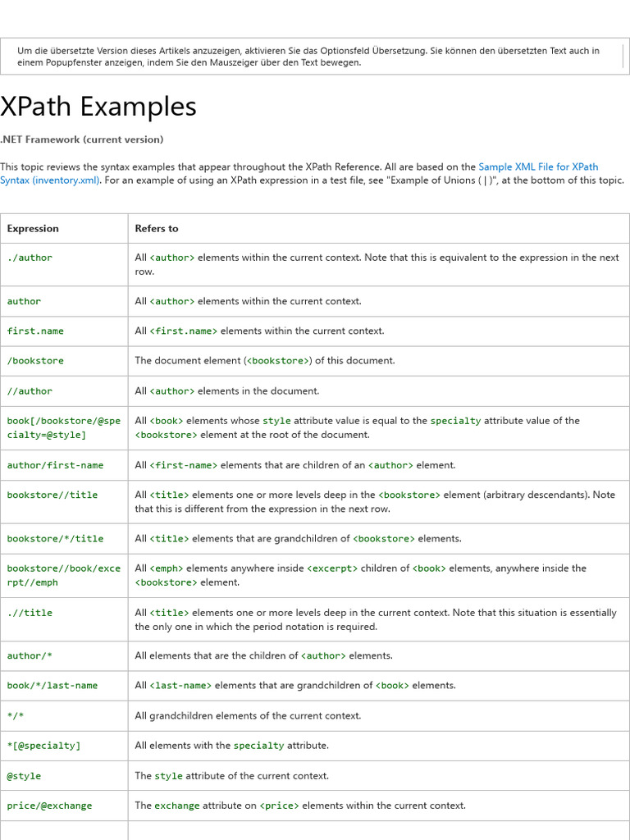Click the .NET Framework (current version) subtitle
The image size is (630, 840).
[82, 139]
